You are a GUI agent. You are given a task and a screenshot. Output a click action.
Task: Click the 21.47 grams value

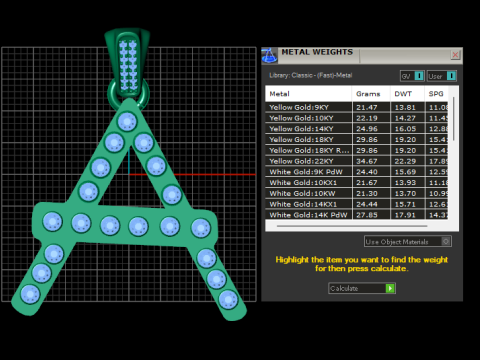(366, 107)
